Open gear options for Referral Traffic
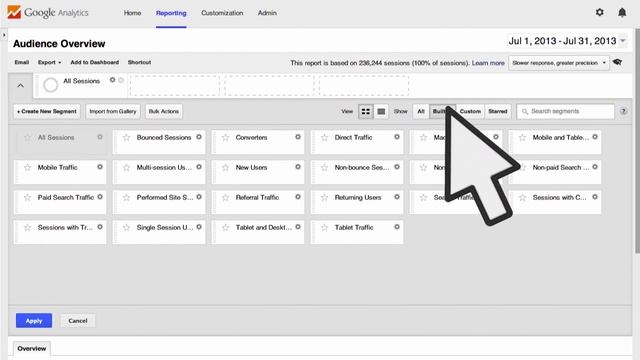640x360 pixels. pos(298,197)
